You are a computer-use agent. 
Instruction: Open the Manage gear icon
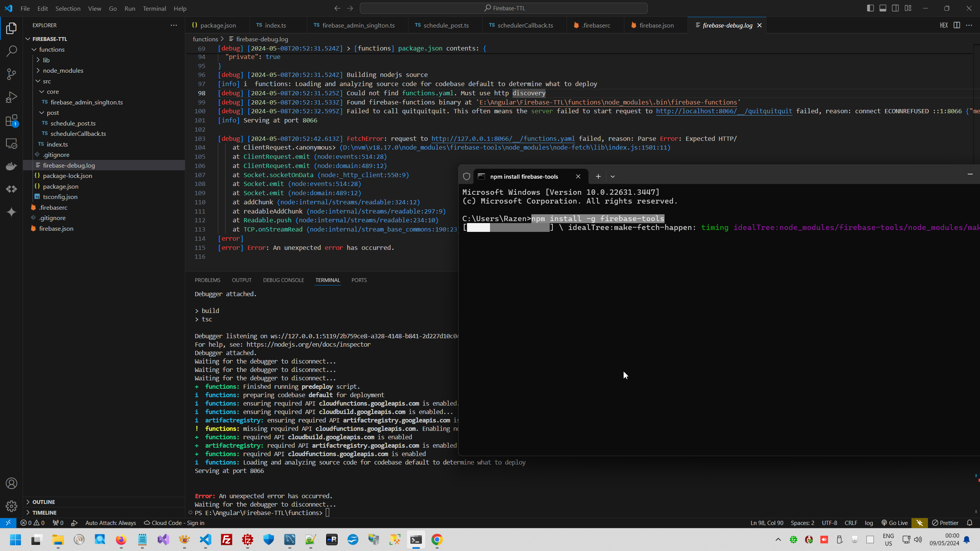click(x=11, y=506)
